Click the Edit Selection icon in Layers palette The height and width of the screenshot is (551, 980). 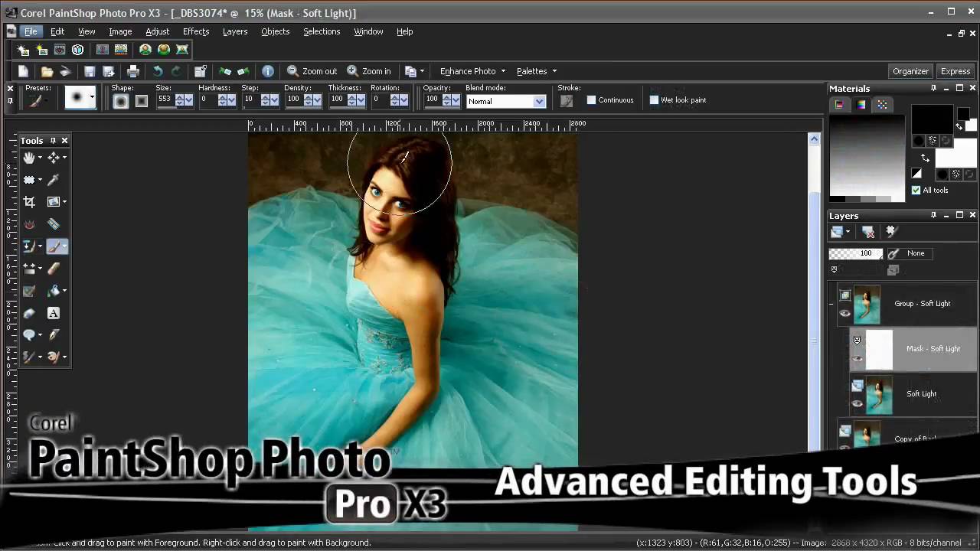tap(890, 231)
